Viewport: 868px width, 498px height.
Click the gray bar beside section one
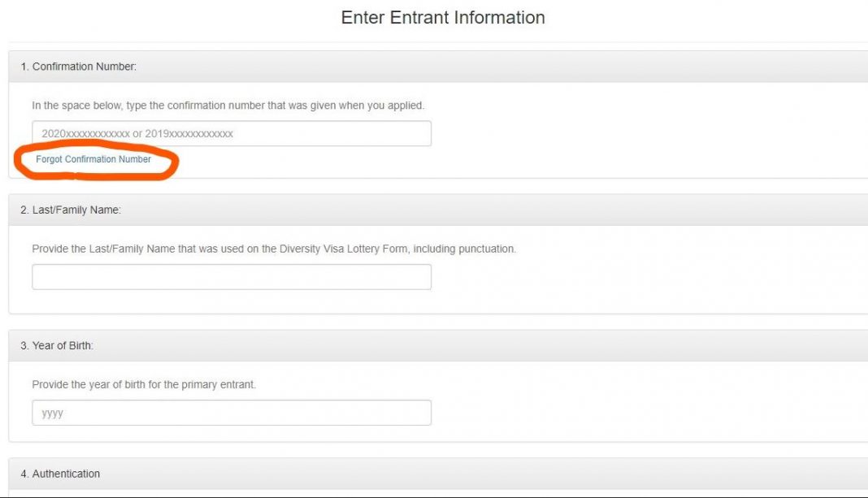[x=488, y=67]
